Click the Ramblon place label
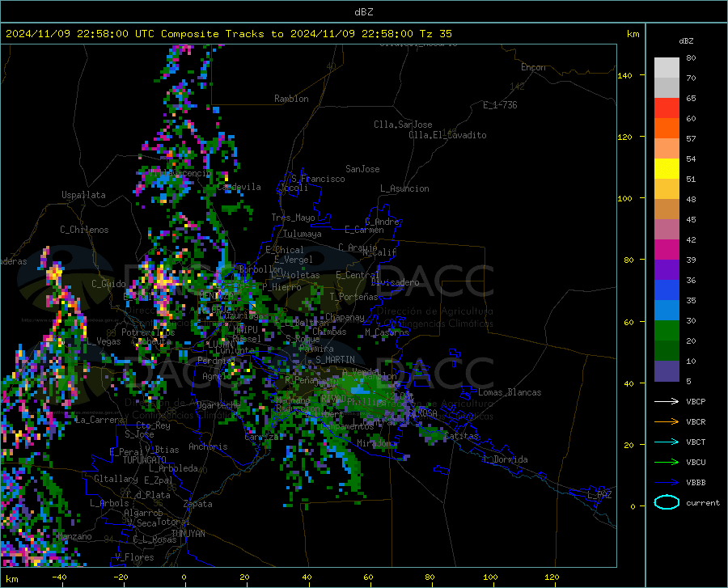This screenshot has width=728, height=588. [x=291, y=99]
